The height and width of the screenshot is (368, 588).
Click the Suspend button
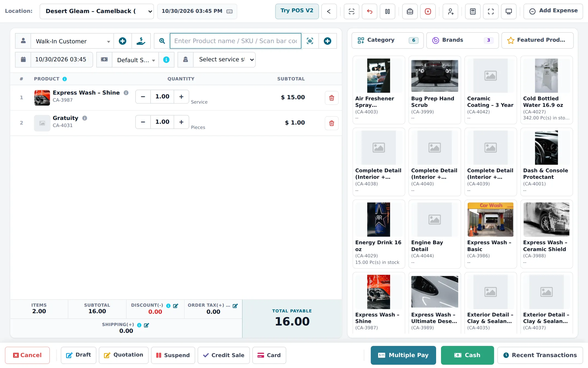(173, 355)
